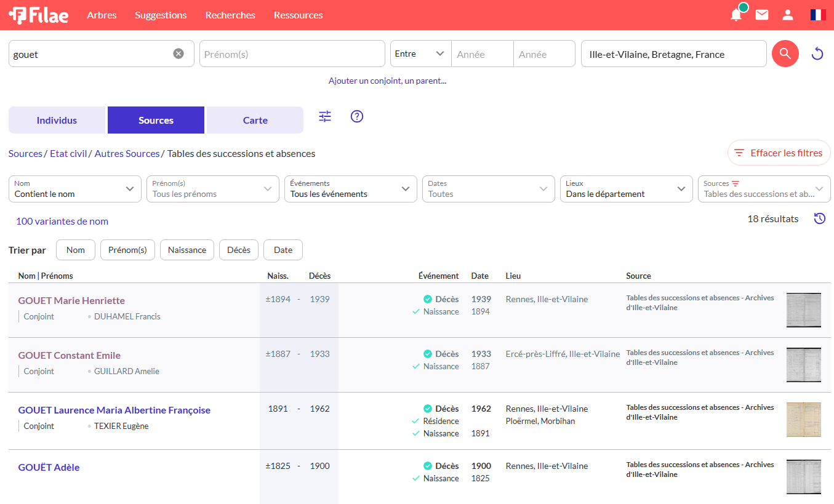
Task: Open the messages envelope icon
Action: click(x=762, y=15)
